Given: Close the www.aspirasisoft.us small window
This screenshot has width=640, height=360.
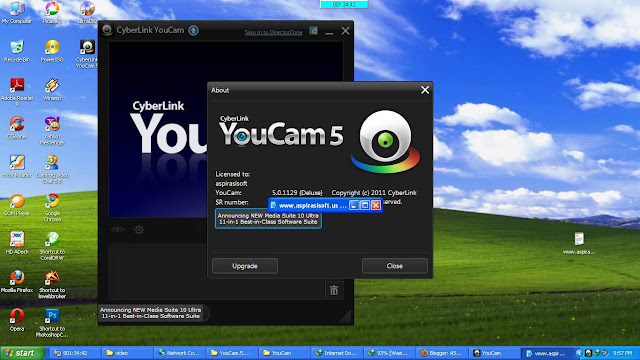Looking at the screenshot, I should 376,205.
